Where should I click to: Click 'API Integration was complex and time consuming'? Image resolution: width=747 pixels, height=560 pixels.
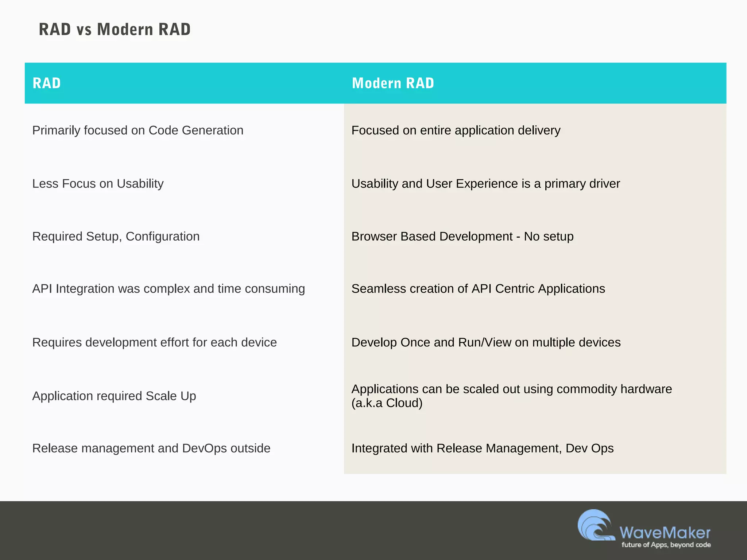point(169,288)
